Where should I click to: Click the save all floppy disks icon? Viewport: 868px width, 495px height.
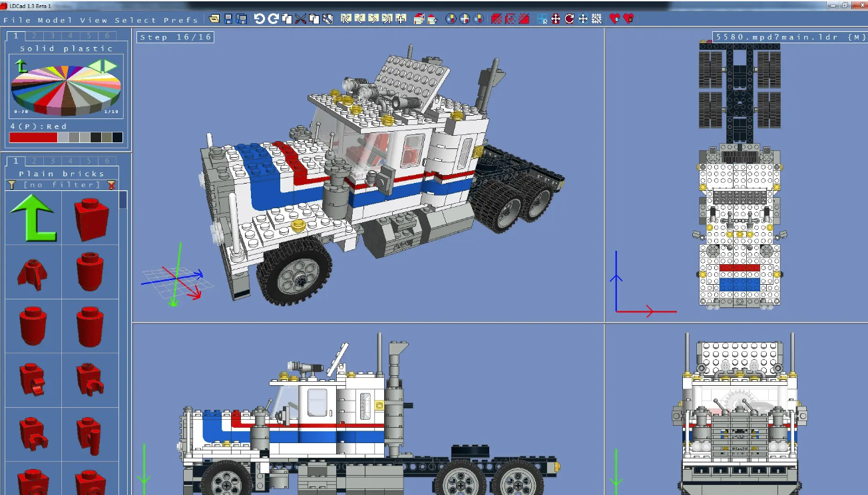click(241, 19)
